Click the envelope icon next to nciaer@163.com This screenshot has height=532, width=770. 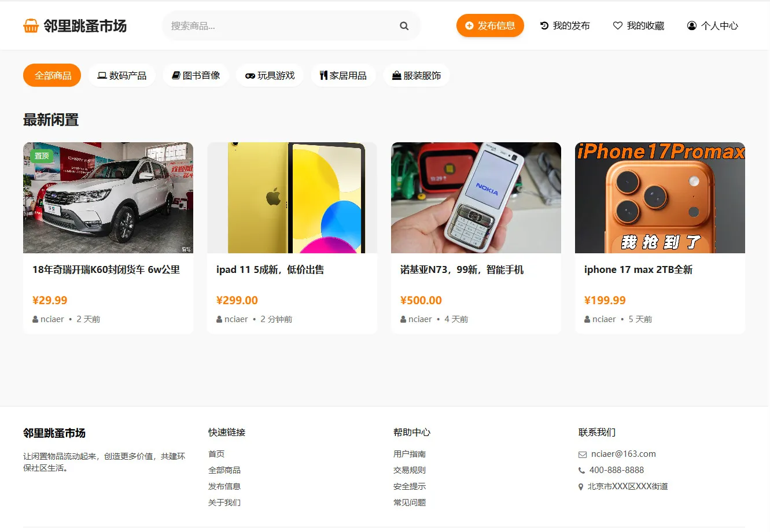(583, 455)
